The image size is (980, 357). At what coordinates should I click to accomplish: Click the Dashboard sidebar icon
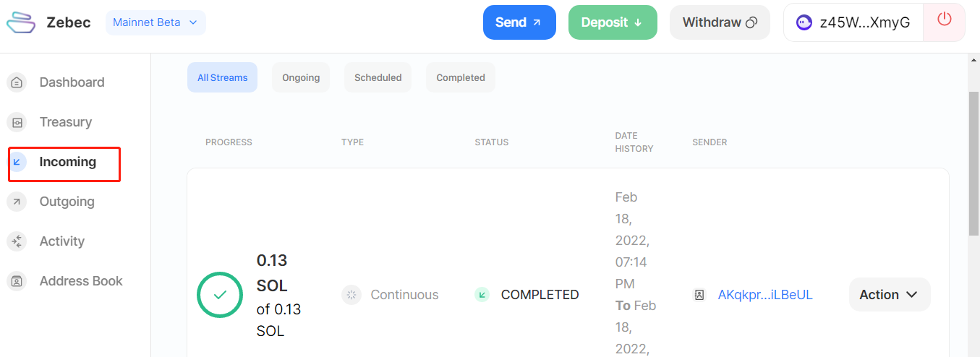point(17,82)
